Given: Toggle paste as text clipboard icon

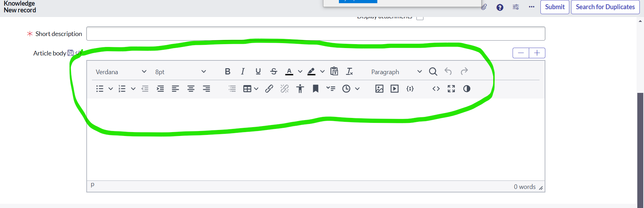Looking at the screenshot, I should tap(334, 71).
